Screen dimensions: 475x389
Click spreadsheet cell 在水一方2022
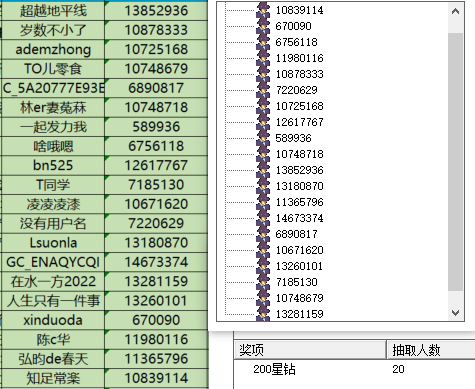pyautogui.click(x=53, y=281)
